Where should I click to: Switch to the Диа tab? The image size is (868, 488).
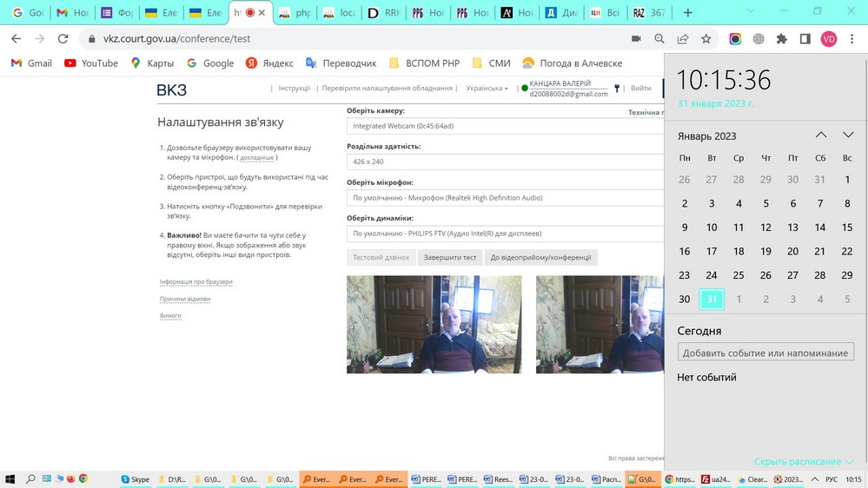tap(561, 12)
